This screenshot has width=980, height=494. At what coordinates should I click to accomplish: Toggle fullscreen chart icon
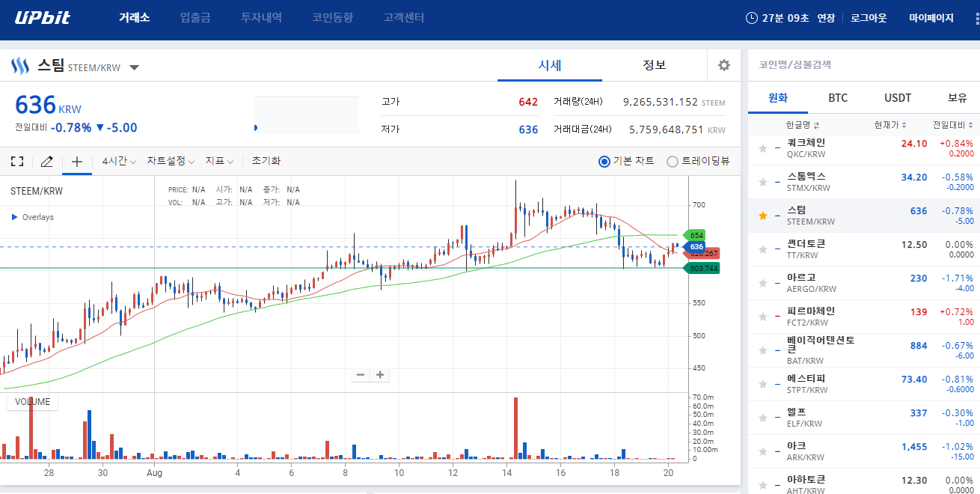(17, 161)
